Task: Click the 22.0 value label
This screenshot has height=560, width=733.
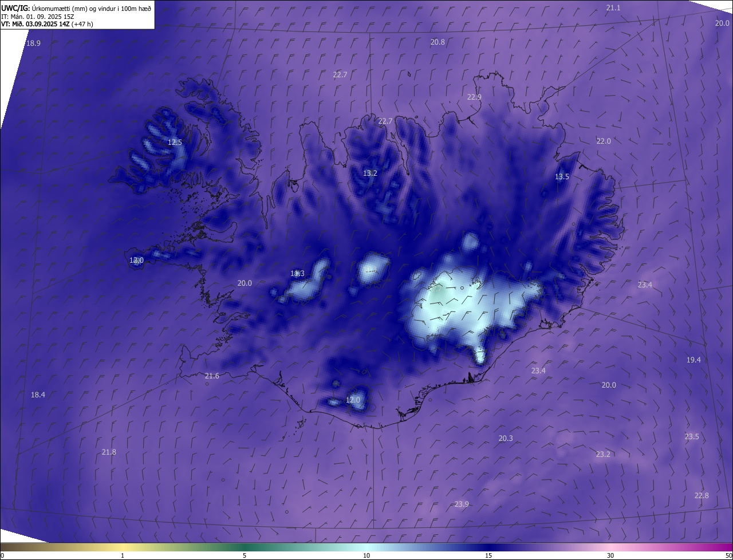Action: pos(604,141)
